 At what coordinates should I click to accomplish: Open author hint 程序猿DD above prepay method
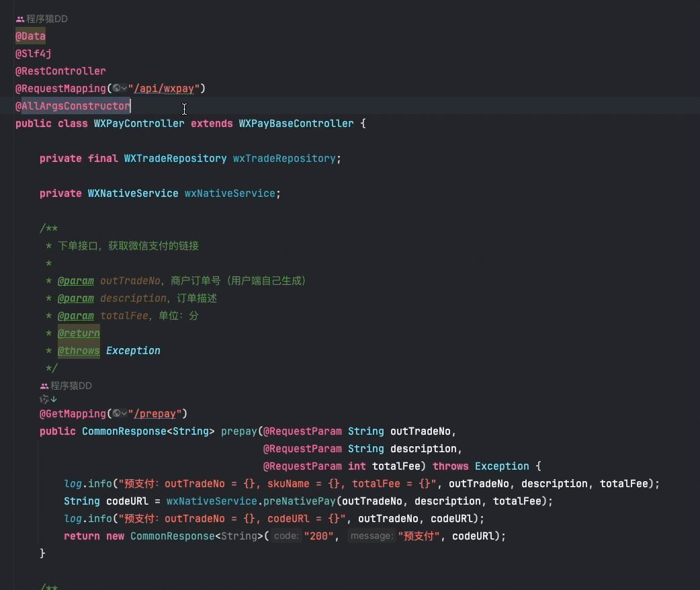coord(71,386)
